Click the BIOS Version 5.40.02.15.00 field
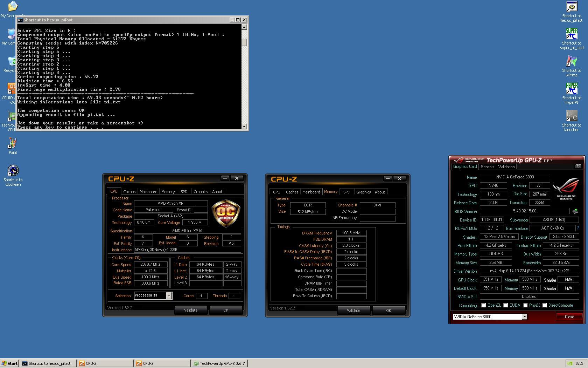This screenshot has width=588, height=368. [x=525, y=211]
